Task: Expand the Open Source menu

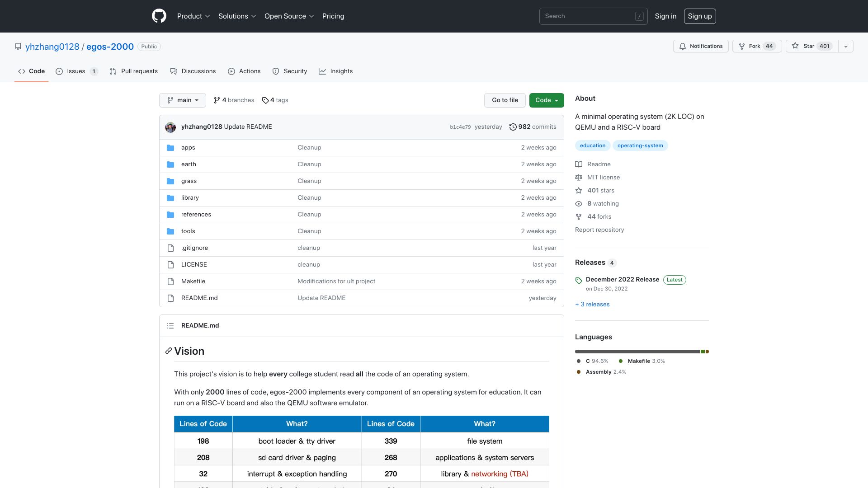Action: (x=289, y=16)
